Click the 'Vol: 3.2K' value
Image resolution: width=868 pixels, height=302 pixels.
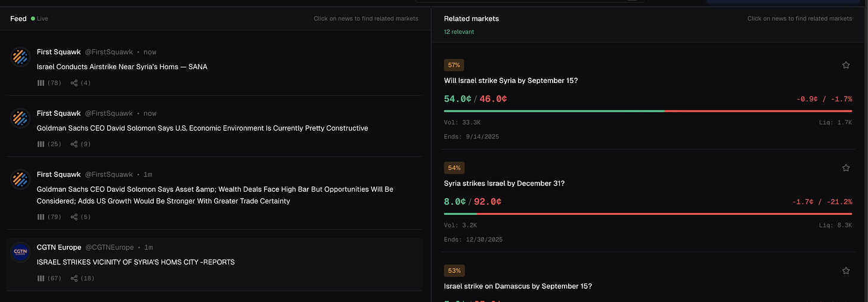[x=461, y=225]
